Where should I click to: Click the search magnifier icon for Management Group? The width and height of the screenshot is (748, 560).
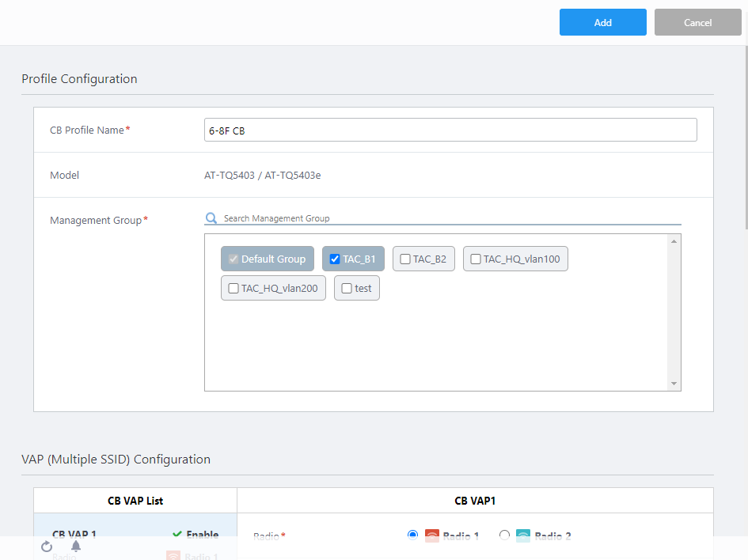click(x=211, y=218)
